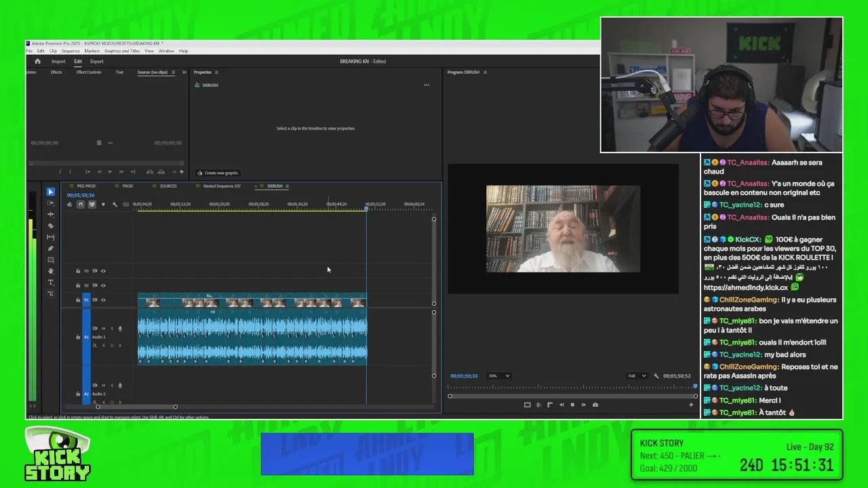This screenshot has width=868, height=488.
Task: Open Markers menu
Action: (92, 51)
